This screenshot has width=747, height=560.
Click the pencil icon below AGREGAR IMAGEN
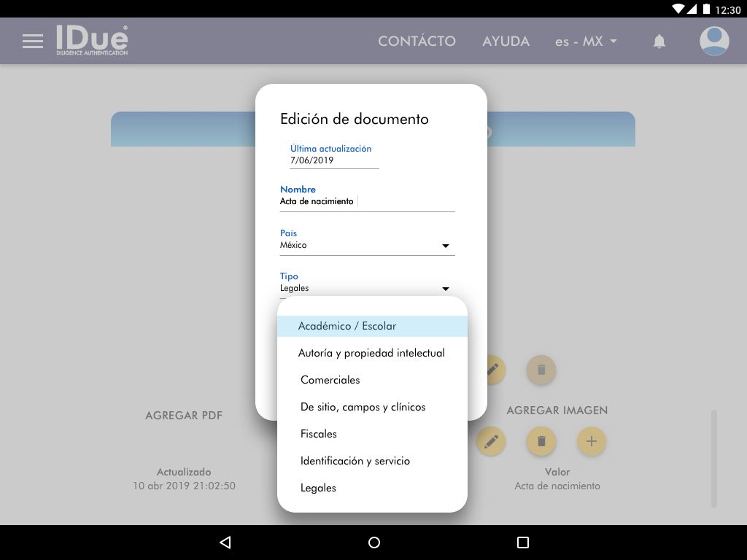(491, 441)
